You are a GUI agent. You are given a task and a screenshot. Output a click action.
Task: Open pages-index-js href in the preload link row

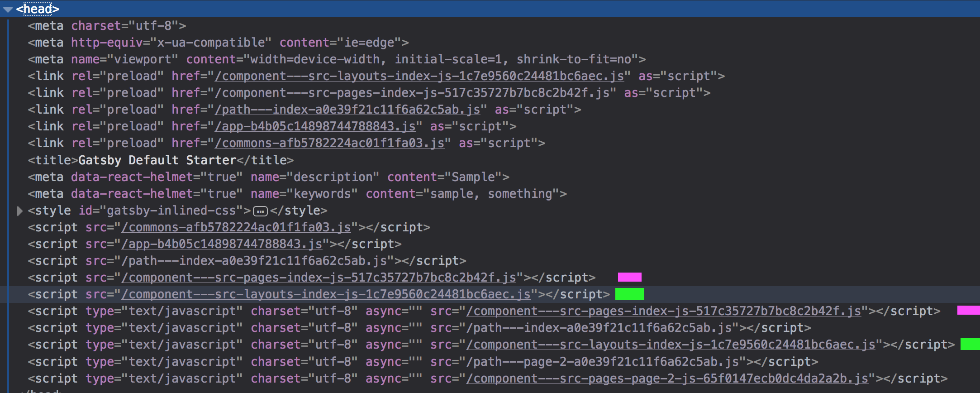412,93
